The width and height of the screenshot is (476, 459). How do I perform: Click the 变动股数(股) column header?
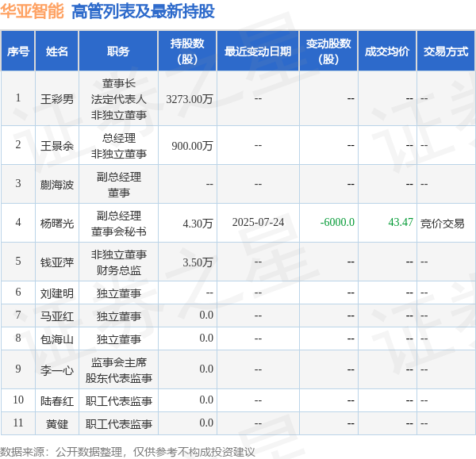point(328,52)
